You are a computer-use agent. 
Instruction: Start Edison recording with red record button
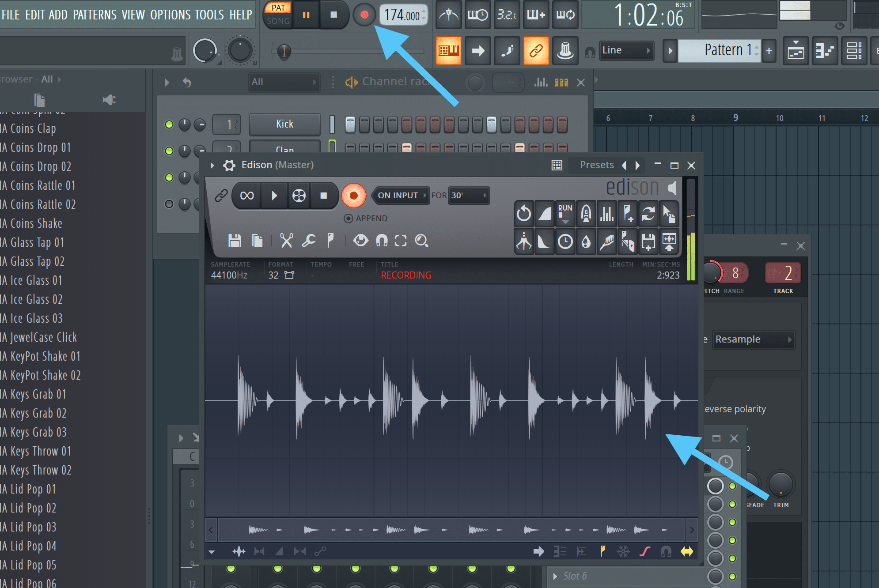[353, 195]
